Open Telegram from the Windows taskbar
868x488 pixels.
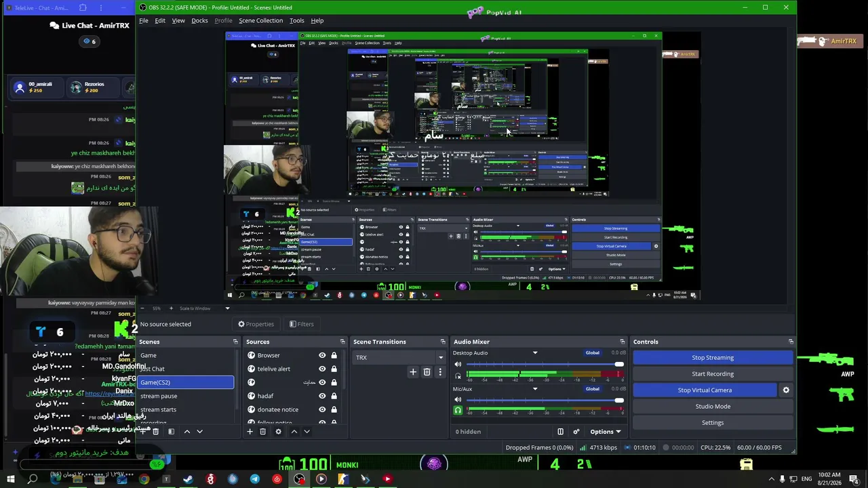pyautogui.click(x=254, y=479)
